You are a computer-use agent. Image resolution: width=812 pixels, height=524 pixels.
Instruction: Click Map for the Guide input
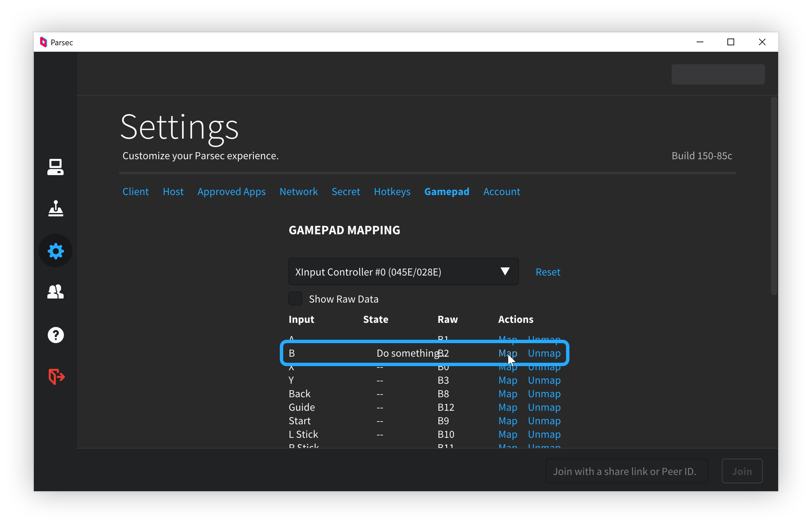(x=507, y=407)
